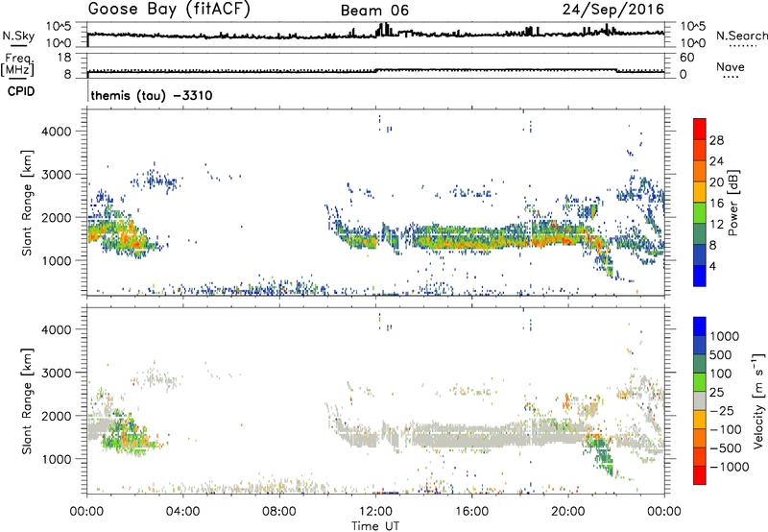The image size is (768, 532).
Task: Click the "25" label on velocity colorbar
Action: click(716, 392)
